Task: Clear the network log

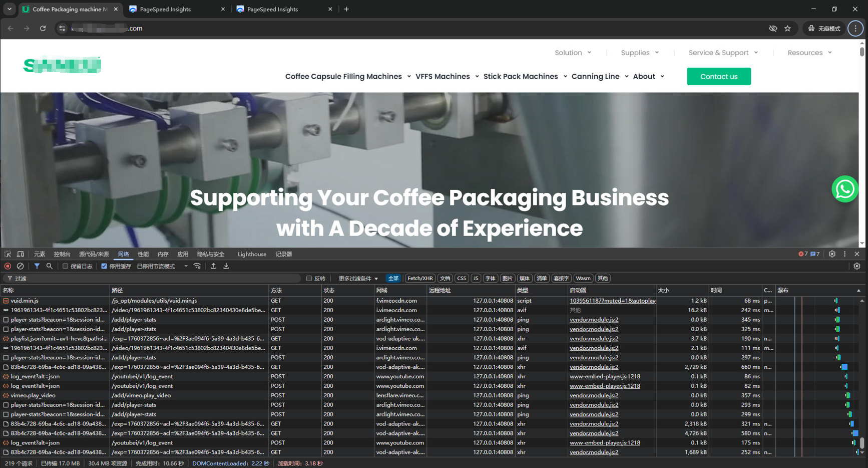Action: [20, 266]
